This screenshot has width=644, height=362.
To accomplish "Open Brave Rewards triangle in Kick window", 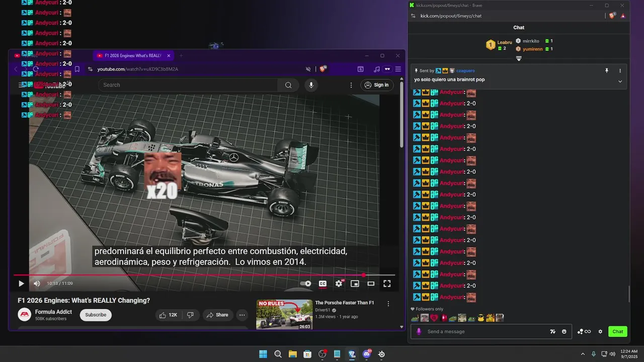I will click(x=623, y=16).
